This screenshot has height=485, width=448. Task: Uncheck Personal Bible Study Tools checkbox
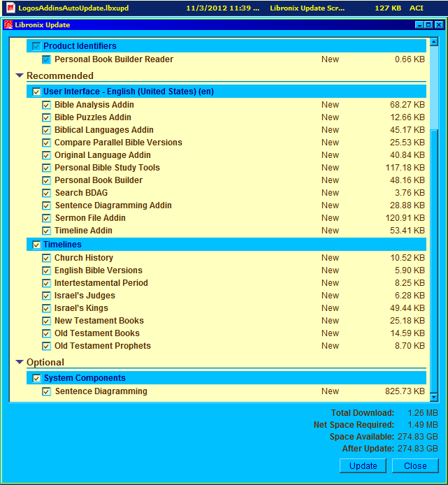(x=46, y=168)
